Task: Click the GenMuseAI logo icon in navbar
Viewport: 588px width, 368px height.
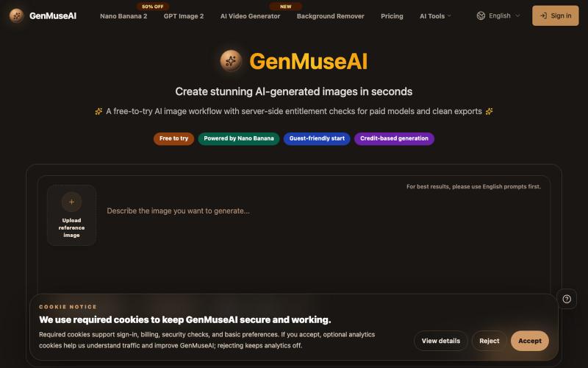Action: (x=16, y=15)
